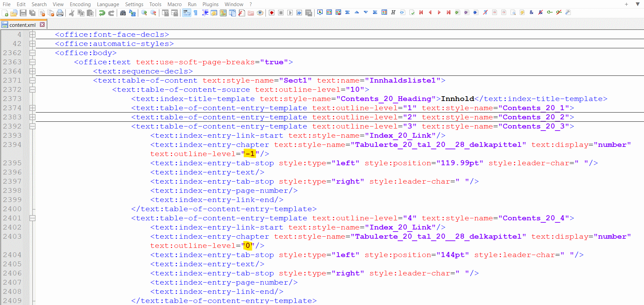Click the Copy toolbar icon
The width and height of the screenshot is (644, 305).
81,13
